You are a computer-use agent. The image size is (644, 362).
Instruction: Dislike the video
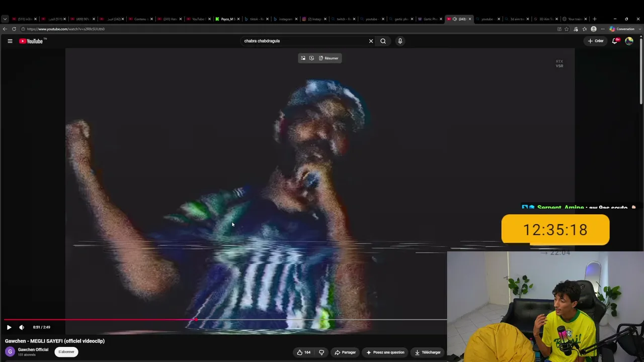[321, 352]
